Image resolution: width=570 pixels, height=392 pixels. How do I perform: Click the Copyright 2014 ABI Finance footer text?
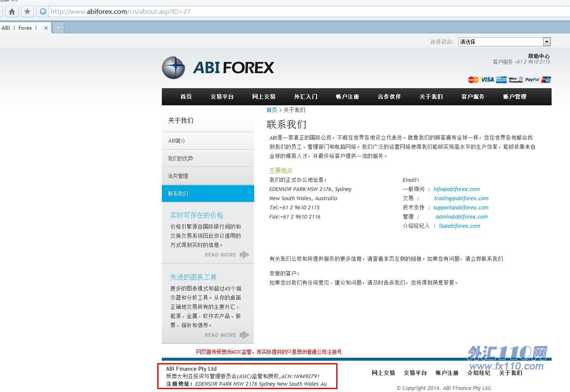pyautogui.click(x=445, y=388)
